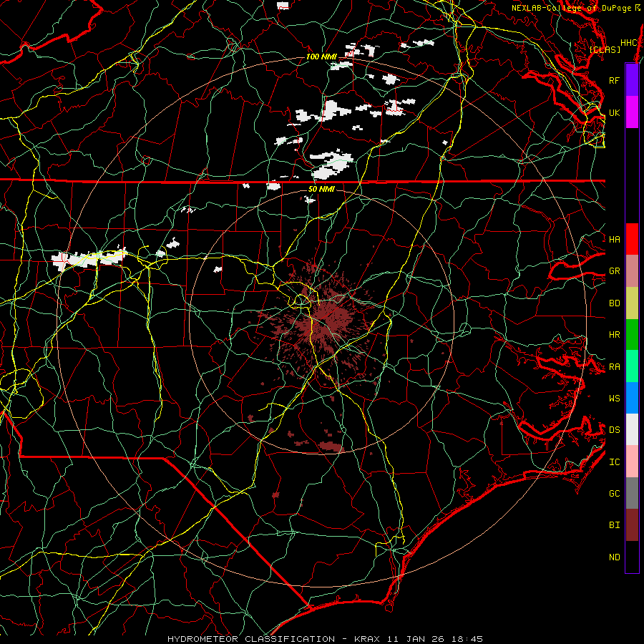The width and height of the screenshot is (644, 644).
Task: Click the GR dusty pink legend swatch
Action: pos(632,271)
